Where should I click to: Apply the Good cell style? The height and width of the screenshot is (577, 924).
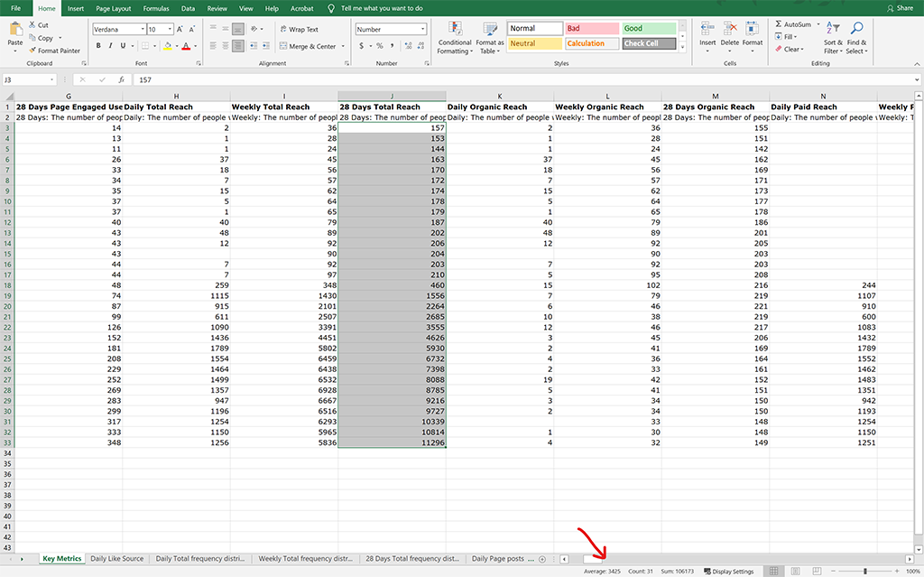coord(650,28)
